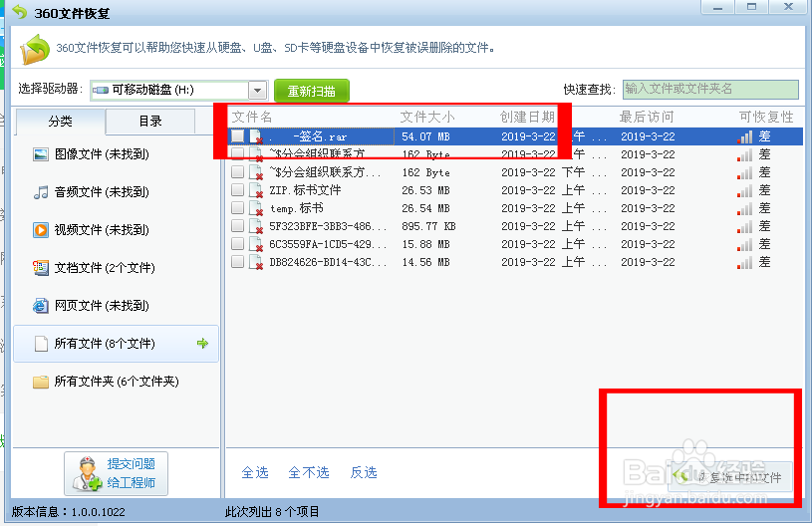Select 文档文件 (2个文件) category text
The image size is (812, 526).
point(105,268)
